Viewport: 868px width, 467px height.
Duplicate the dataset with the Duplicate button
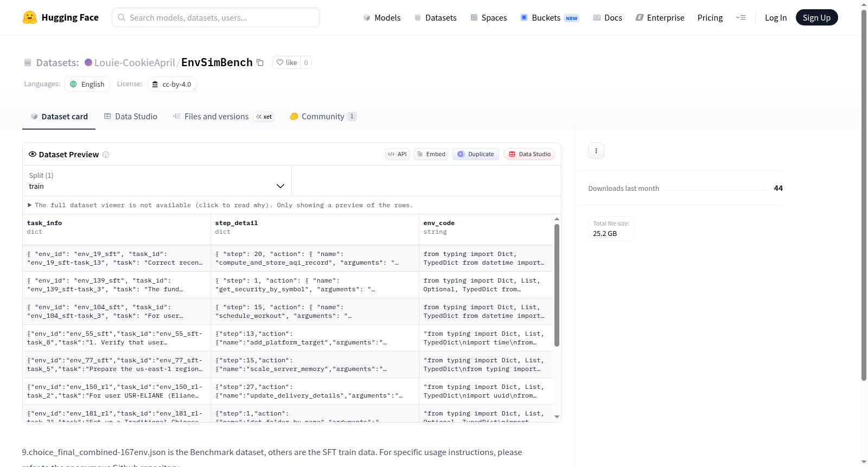476,154
